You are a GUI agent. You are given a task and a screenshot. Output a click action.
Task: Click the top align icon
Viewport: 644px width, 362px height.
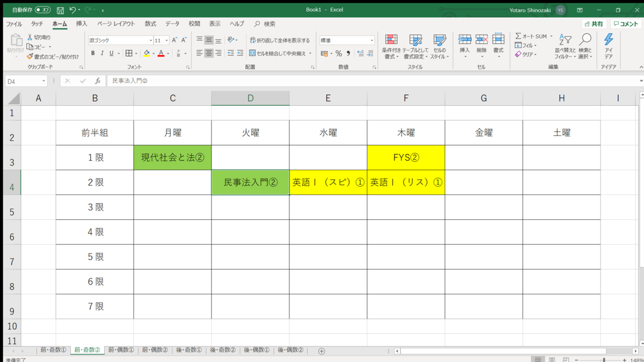pos(199,40)
